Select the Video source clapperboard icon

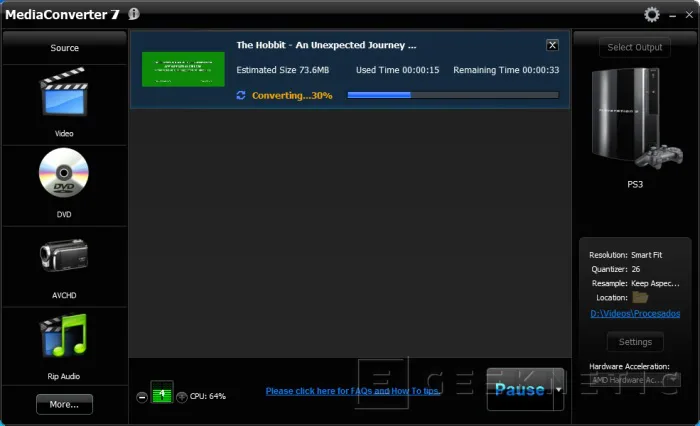[64, 92]
